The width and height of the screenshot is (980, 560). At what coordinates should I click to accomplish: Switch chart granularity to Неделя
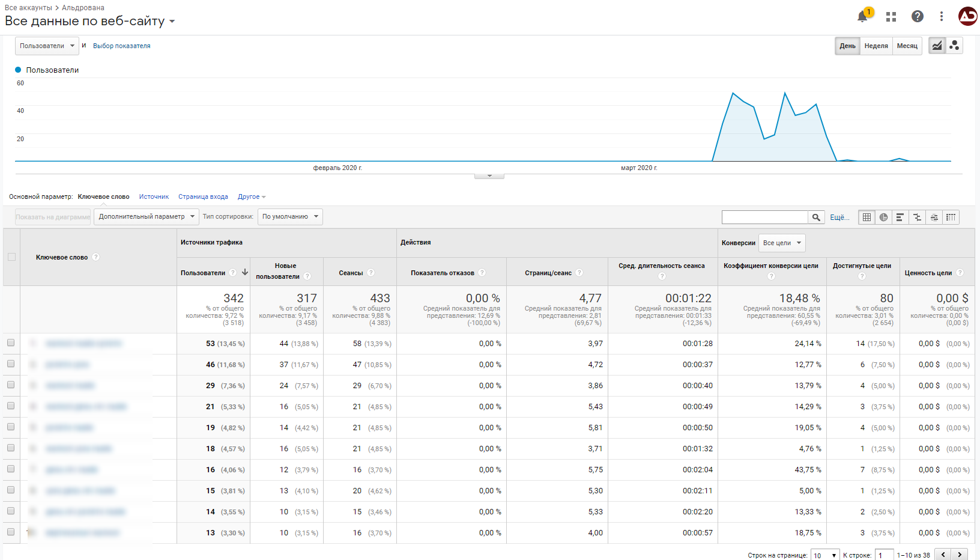(876, 46)
